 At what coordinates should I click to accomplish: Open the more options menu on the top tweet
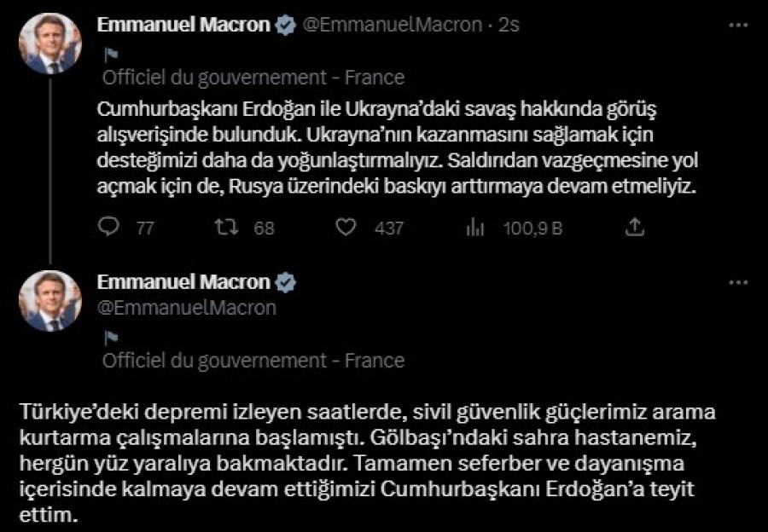pos(737,26)
